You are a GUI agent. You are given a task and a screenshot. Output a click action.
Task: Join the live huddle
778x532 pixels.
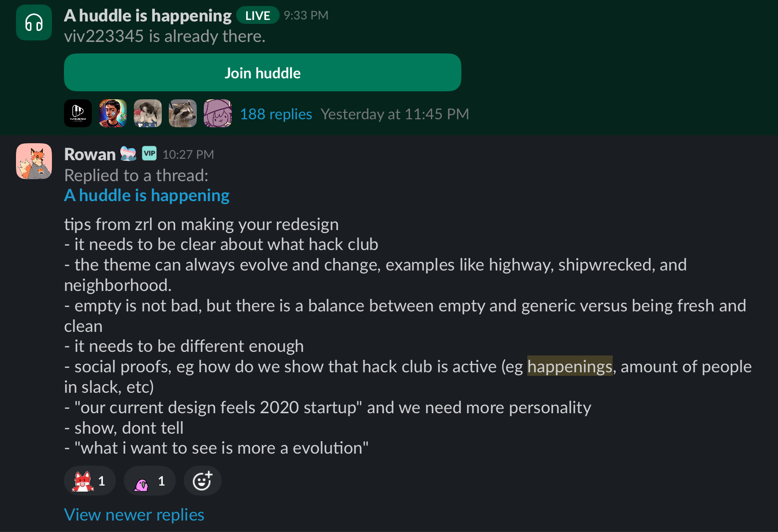tap(262, 72)
